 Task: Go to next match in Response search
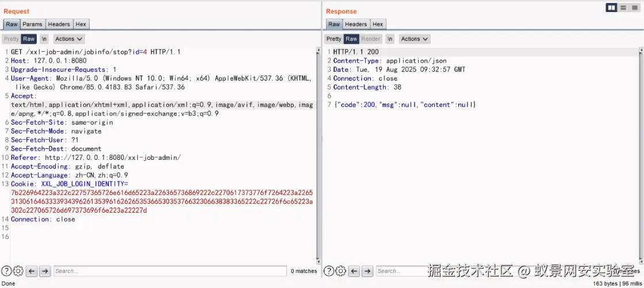point(367,271)
